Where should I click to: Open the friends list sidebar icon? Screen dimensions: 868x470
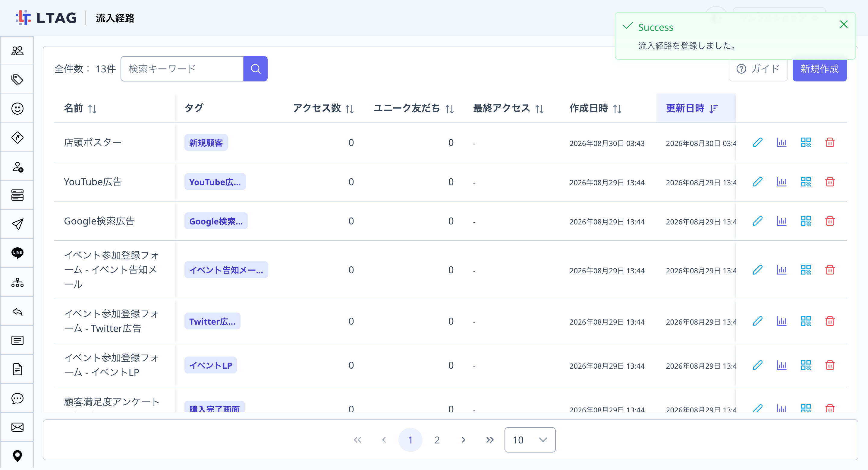(17, 51)
